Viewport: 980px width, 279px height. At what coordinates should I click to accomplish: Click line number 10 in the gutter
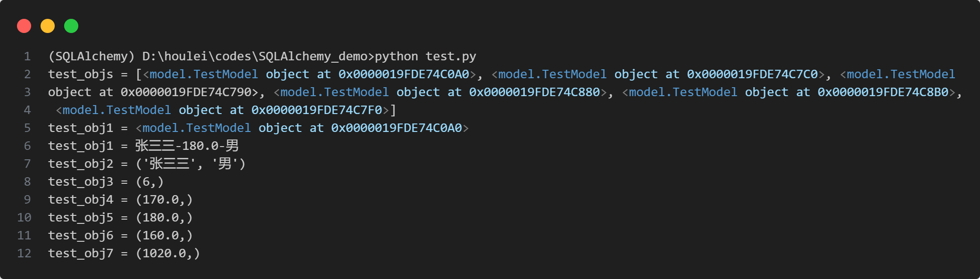pyautogui.click(x=25, y=218)
